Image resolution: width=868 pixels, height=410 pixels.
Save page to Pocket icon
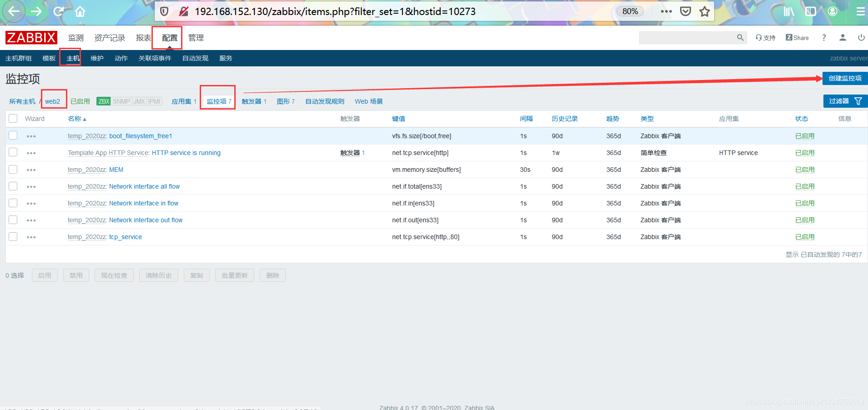click(686, 11)
